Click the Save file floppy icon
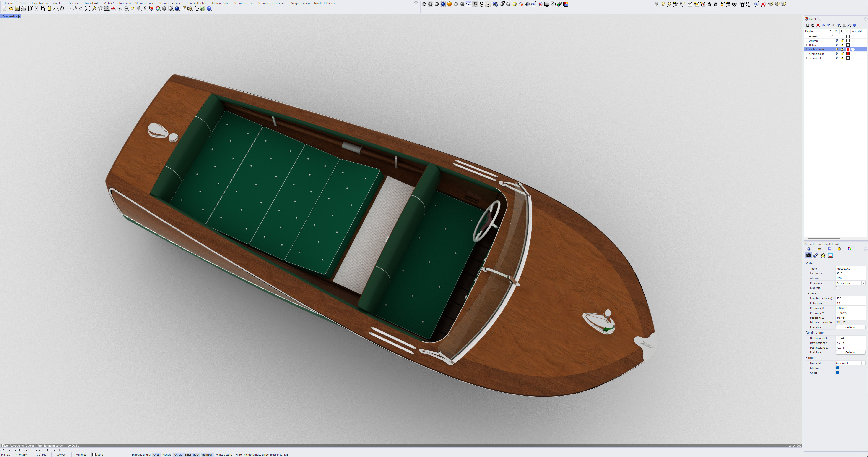Viewport: 868px width, 457px height. point(17,9)
